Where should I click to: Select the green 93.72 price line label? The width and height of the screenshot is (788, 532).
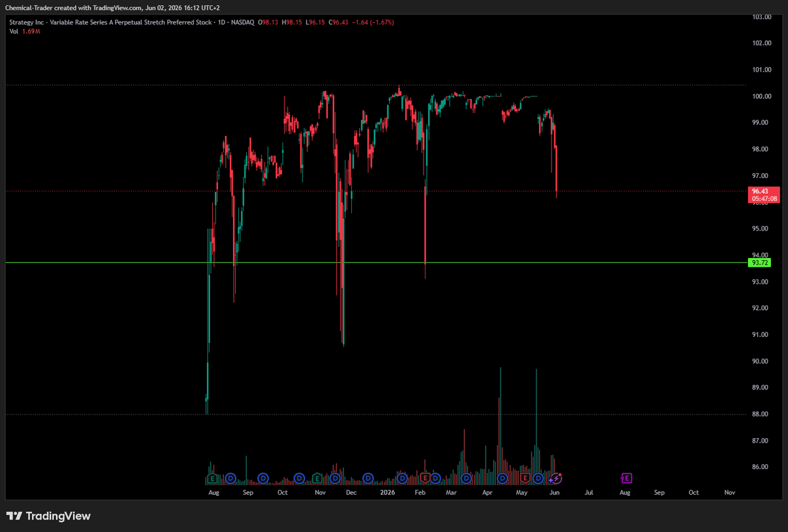pos(760,263)
